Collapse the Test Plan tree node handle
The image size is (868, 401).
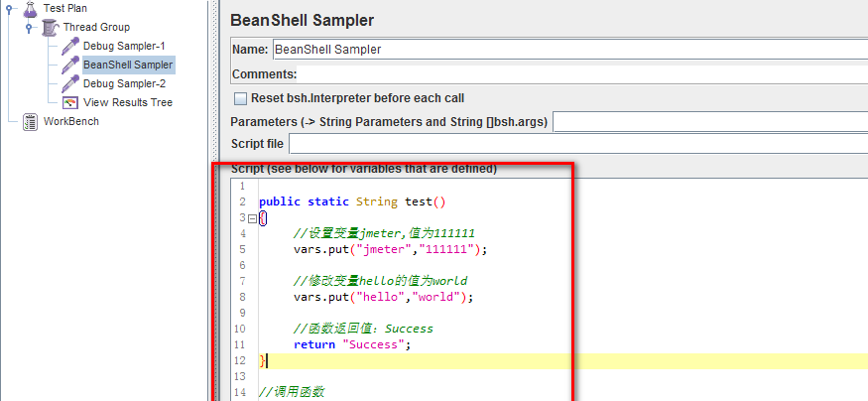(x=9, y=8)
